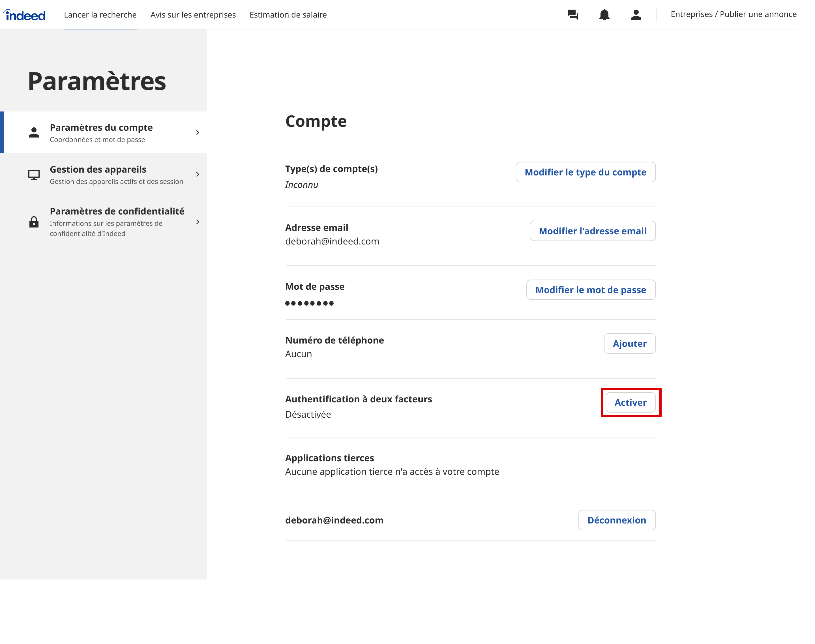Add a phone number with Ajouter

coord(629,344)
